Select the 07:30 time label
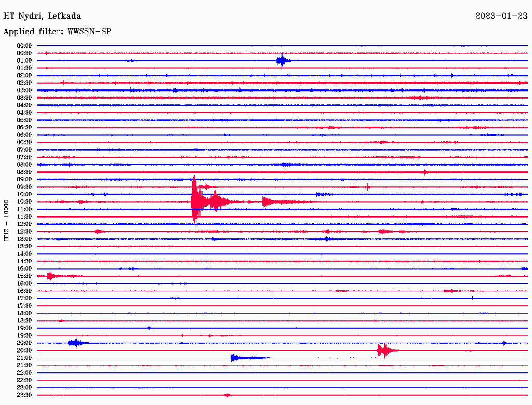The image size is (532, 405). [x=24, y=157]
